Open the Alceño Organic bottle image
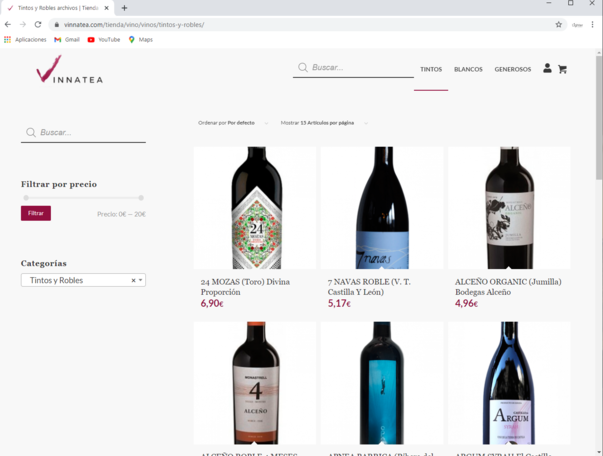The image size is (603, 456). coord(509,208)
